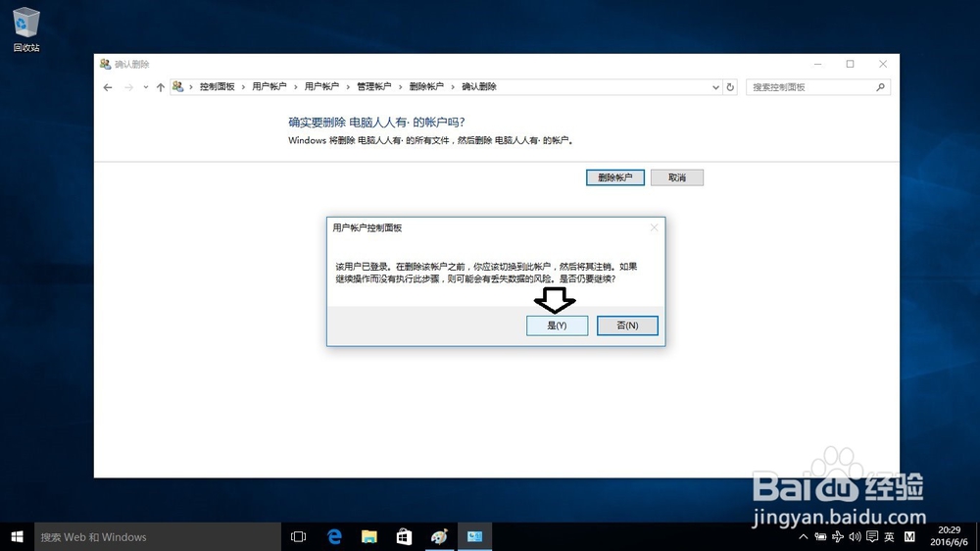Show hidden tray icons
The height and width of the screenshot is (551, 980).
(x=804, y=536)
